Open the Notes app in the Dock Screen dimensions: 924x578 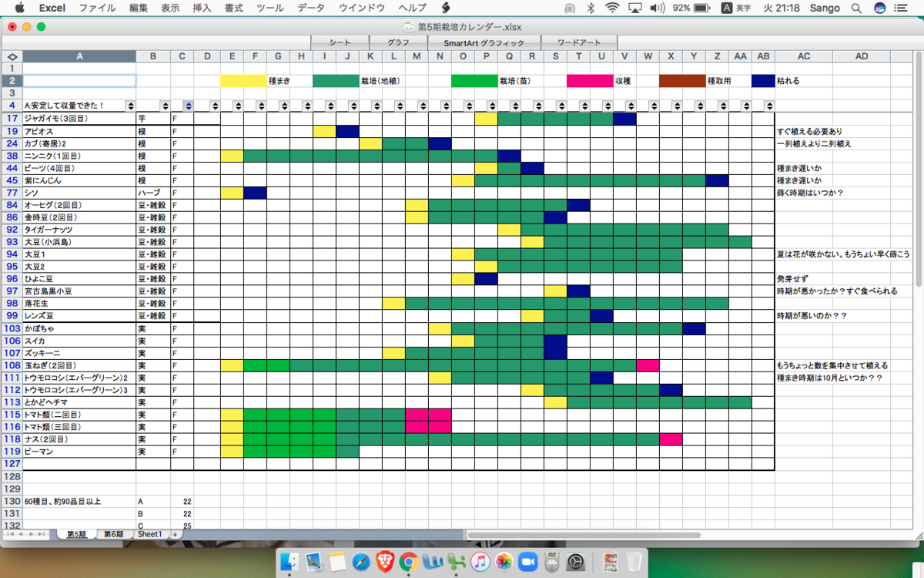(x=336, y=561)
